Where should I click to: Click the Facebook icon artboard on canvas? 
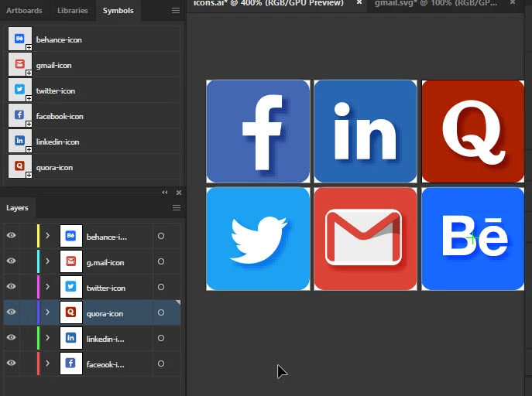[x=258, y=131]
